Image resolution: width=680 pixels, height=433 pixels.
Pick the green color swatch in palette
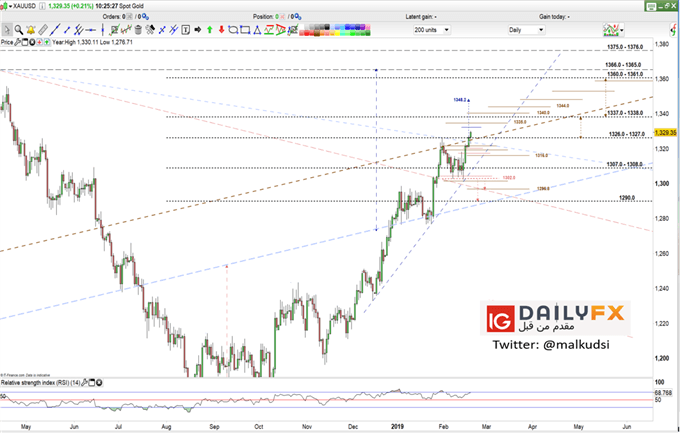coord(353,33)
